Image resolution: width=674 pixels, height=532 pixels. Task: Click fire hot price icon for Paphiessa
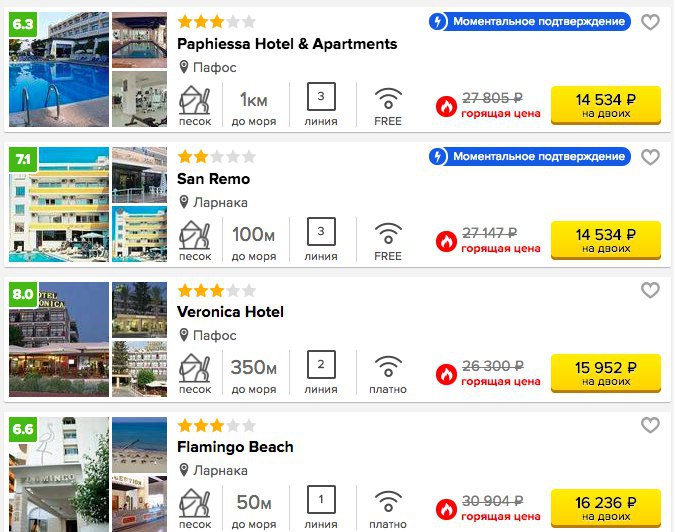[446, 106]
